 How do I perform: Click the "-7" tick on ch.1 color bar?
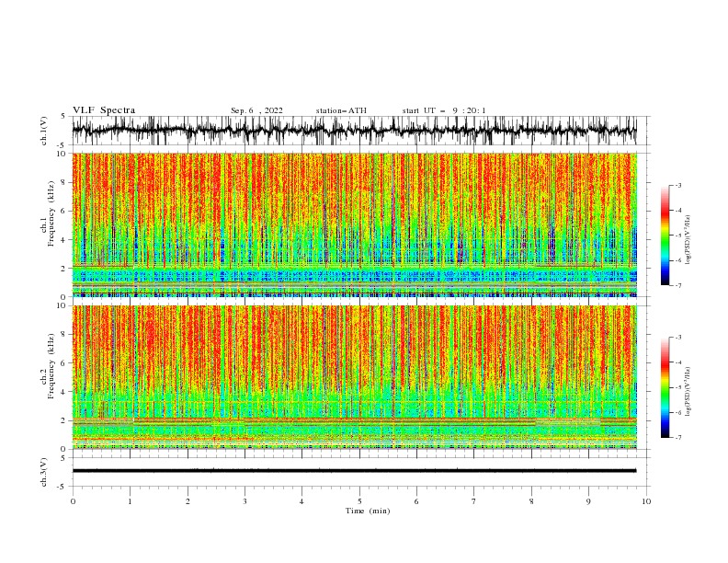678,285
